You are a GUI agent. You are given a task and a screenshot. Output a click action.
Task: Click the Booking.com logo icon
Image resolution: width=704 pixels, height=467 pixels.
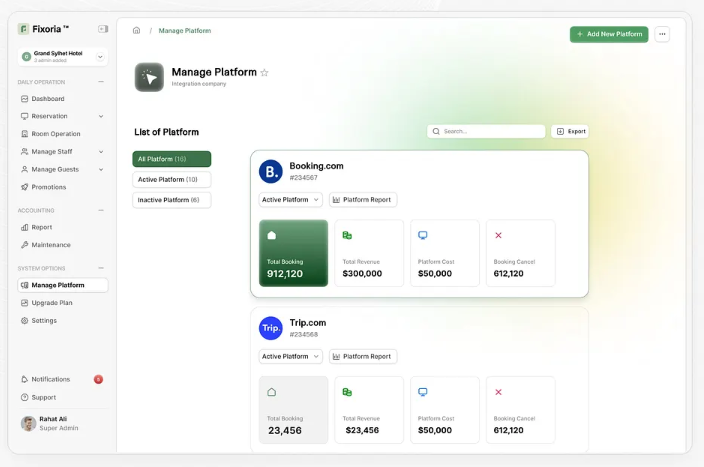coord(271,171)
